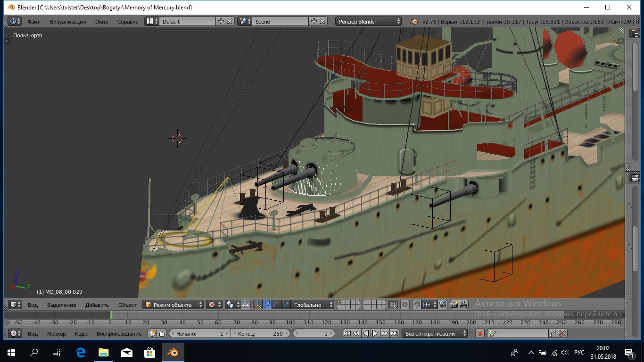
Task: Select the rotate manipulator arc icon
Action: (276, 305)
